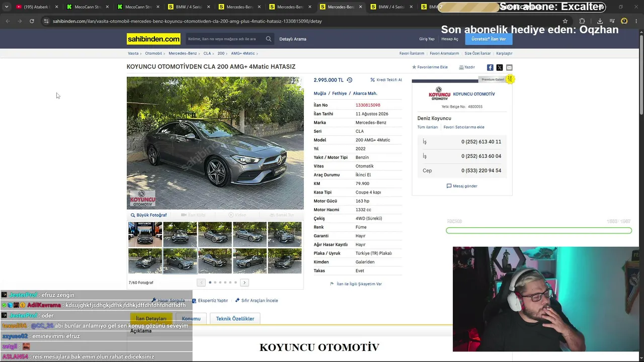Click the Fethiye location link

(x=340, y=94)
